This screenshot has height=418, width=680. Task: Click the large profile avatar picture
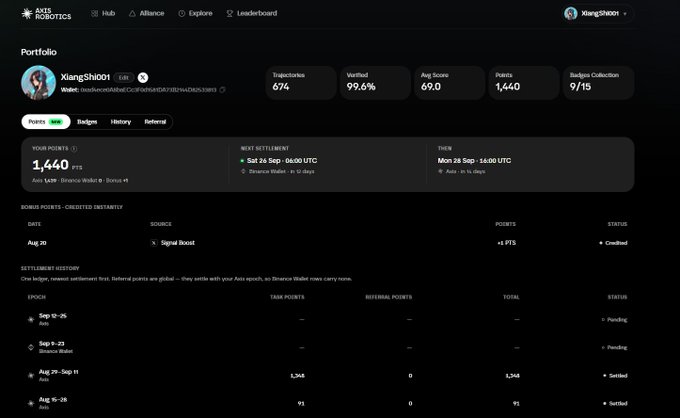pyautogui.click(x=39, y=83)
